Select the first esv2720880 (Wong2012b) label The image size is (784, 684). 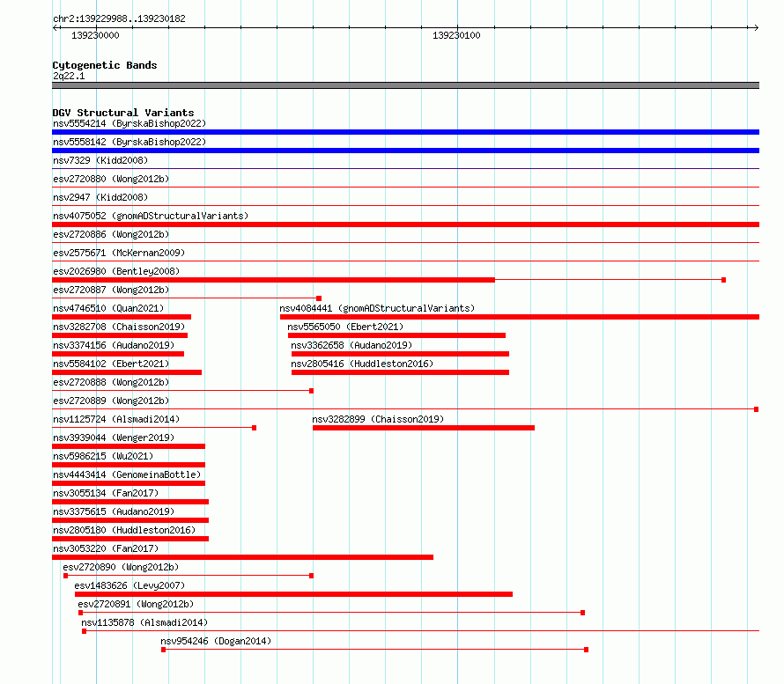coord(111,179)
